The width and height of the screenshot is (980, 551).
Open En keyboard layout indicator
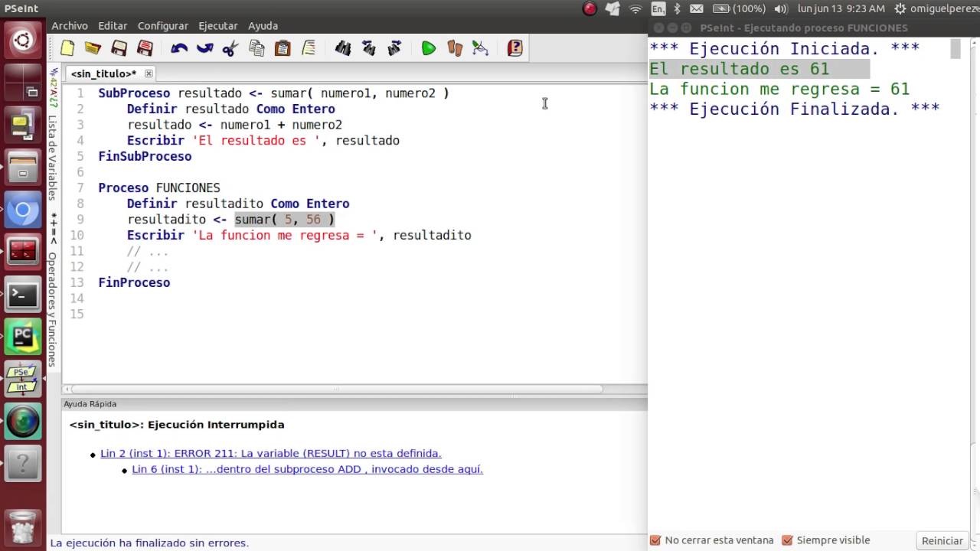658,8
